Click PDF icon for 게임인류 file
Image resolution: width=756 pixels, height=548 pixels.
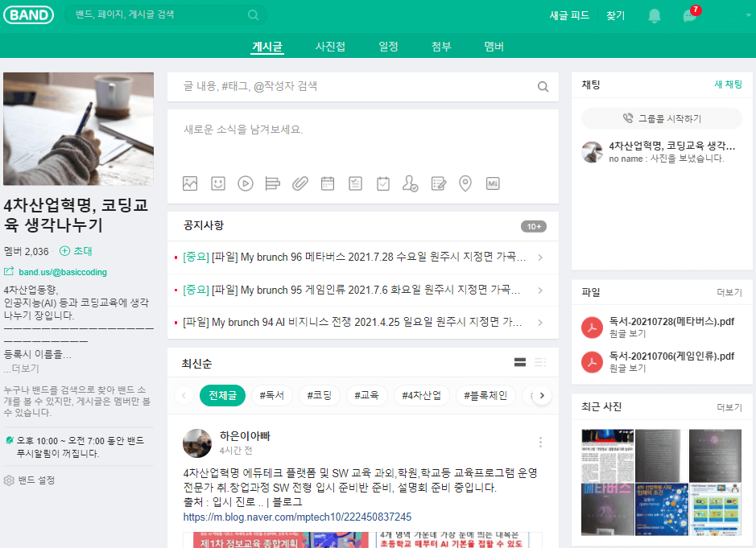coord(592,362)
